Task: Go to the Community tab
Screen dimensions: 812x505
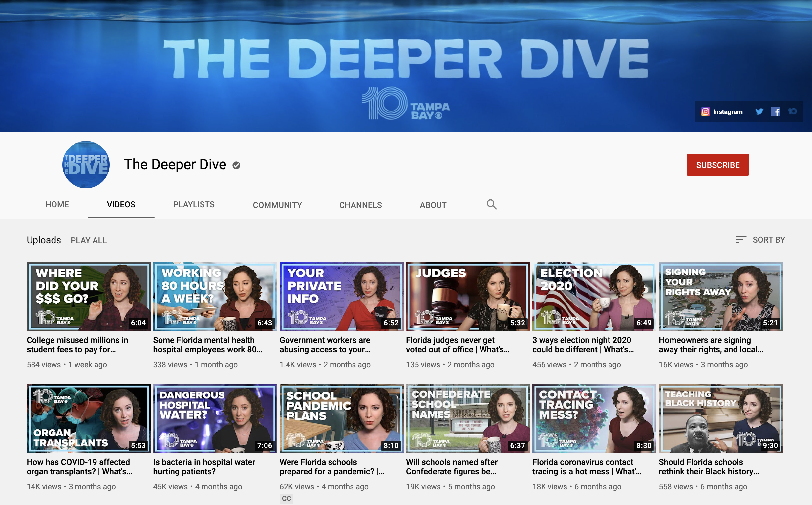Action: (x=277, y=205)
